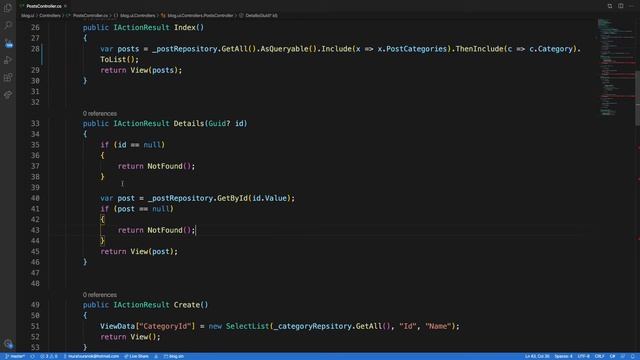Click line number 33 in gutter
The width and height of the screenshot is (640, 360).
(x=35, y=123)
